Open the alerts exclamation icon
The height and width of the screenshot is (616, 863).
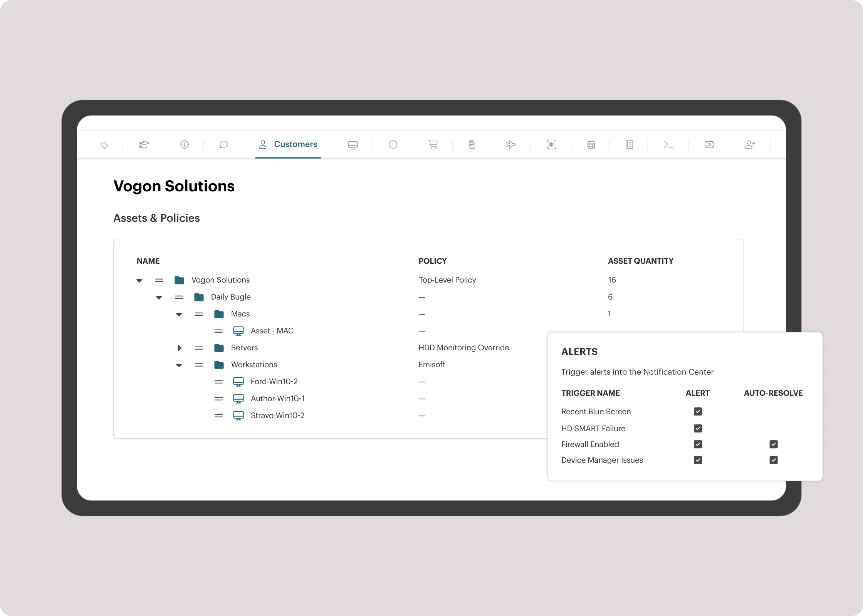point(393,145)
